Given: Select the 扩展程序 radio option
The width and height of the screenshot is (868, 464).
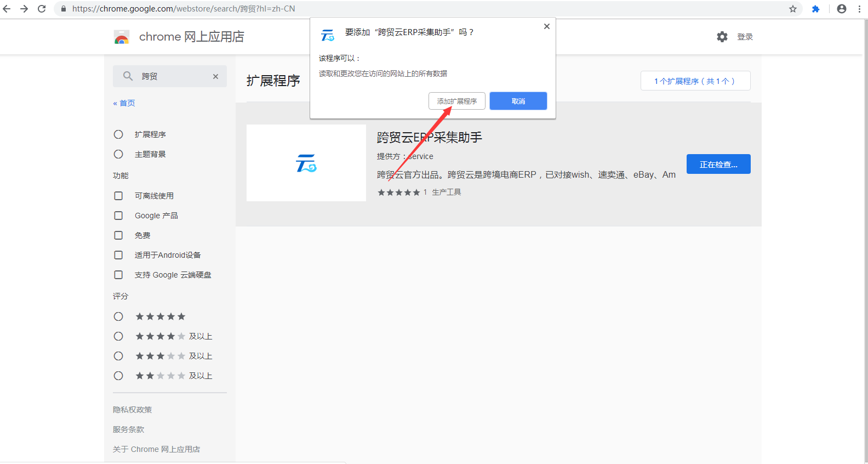Looking at the screenshot, I should [x=118, y=134].
